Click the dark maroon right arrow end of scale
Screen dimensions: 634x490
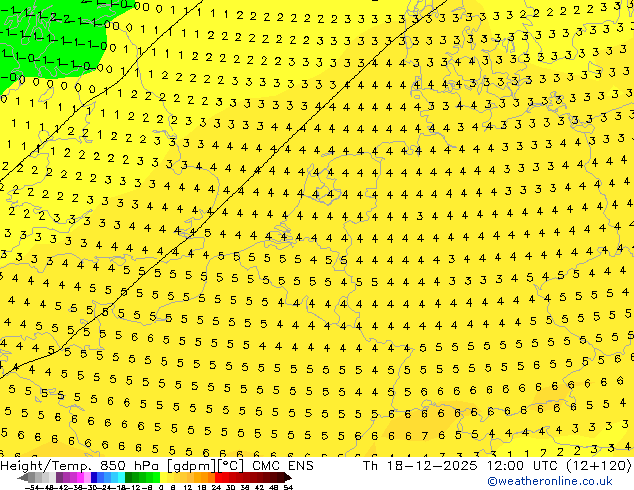(288, 477)
